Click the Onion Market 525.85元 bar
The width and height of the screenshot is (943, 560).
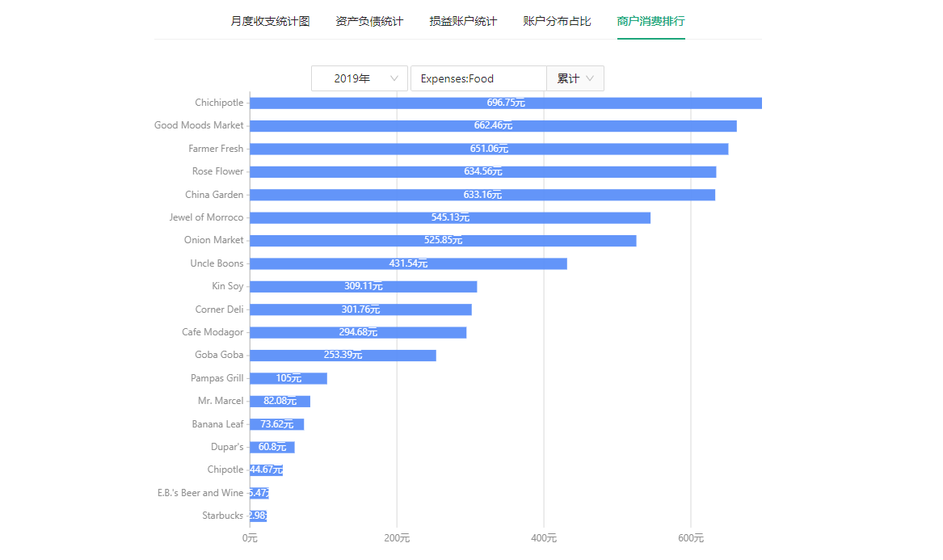point(444,241)
